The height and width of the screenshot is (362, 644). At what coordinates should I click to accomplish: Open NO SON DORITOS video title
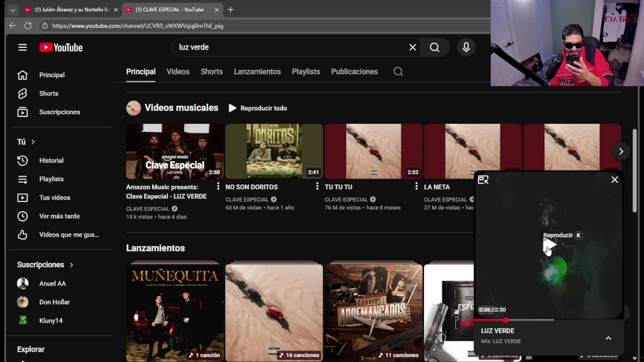pos(252,187)
